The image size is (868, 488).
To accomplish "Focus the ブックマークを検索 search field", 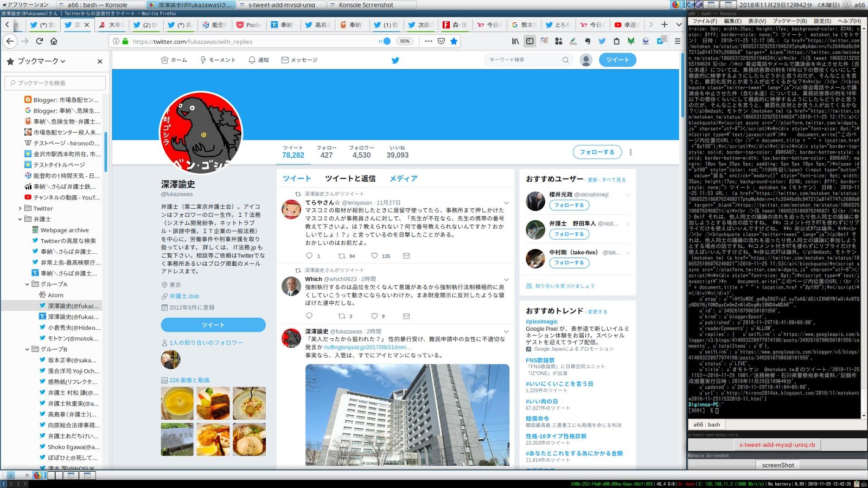I will click(x=55, y=83).
